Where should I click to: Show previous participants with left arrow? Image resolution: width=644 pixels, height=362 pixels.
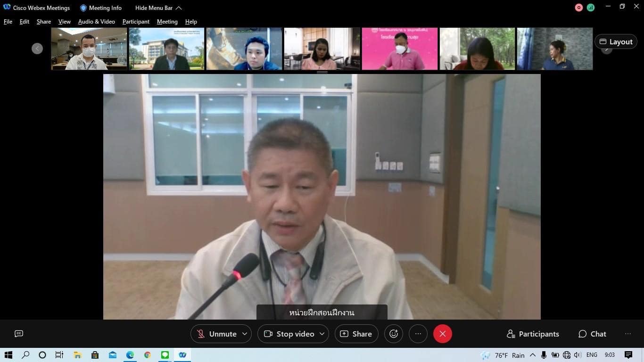[x=37, y=49]
